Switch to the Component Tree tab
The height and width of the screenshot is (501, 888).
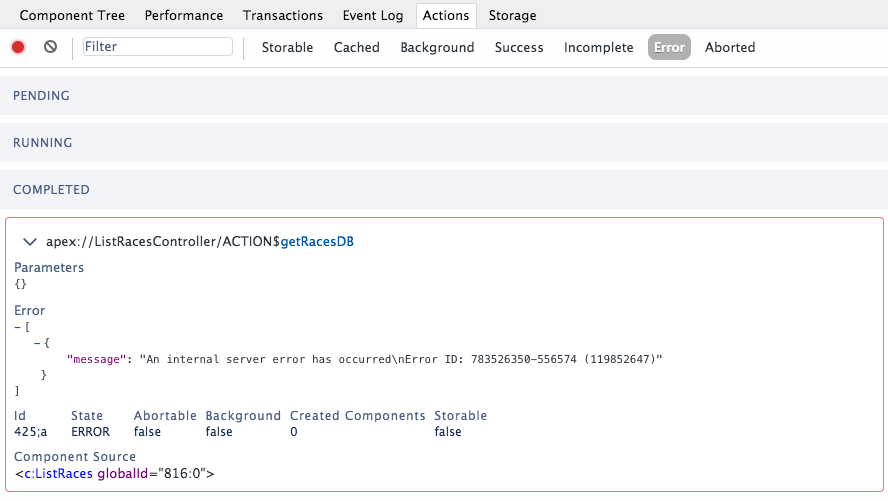point(70,16)
